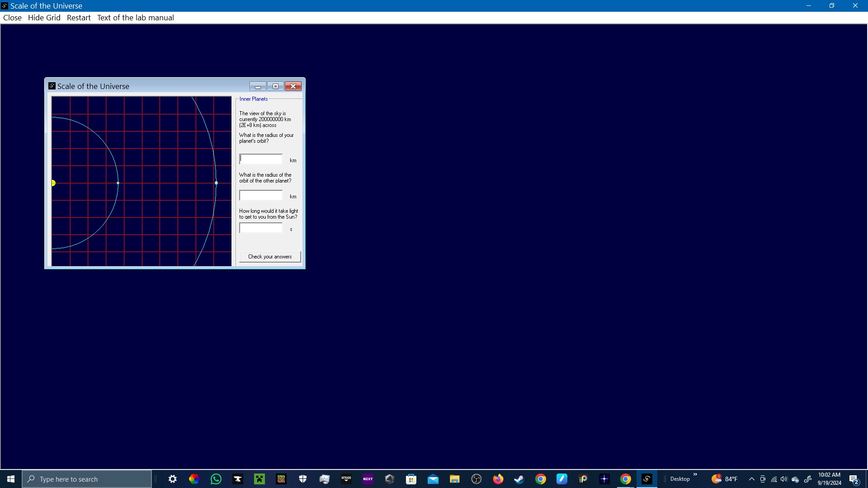
Task: Click the Check your answers button
Action: pos(270,257)
